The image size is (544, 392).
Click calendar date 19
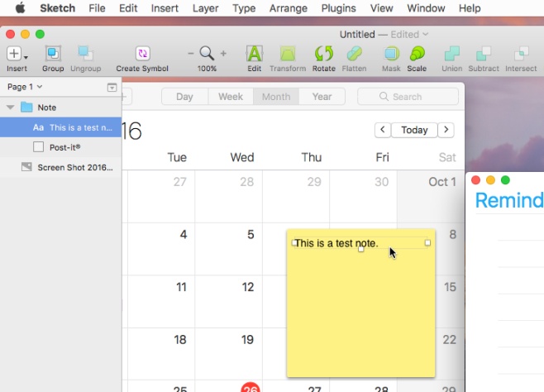(247, 340)
